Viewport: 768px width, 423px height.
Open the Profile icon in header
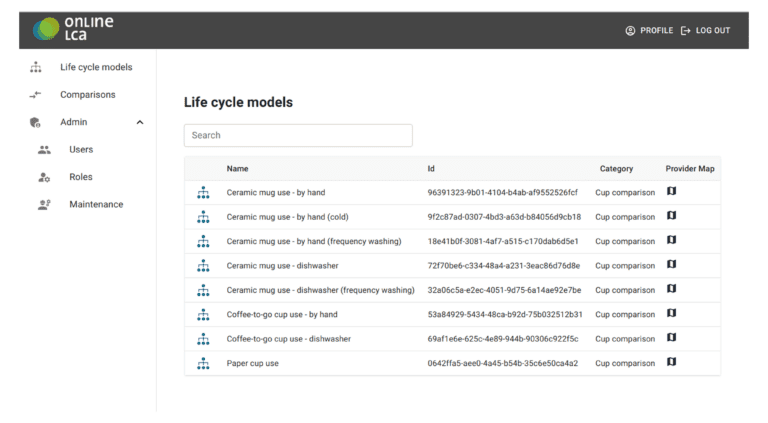(630, 30)
